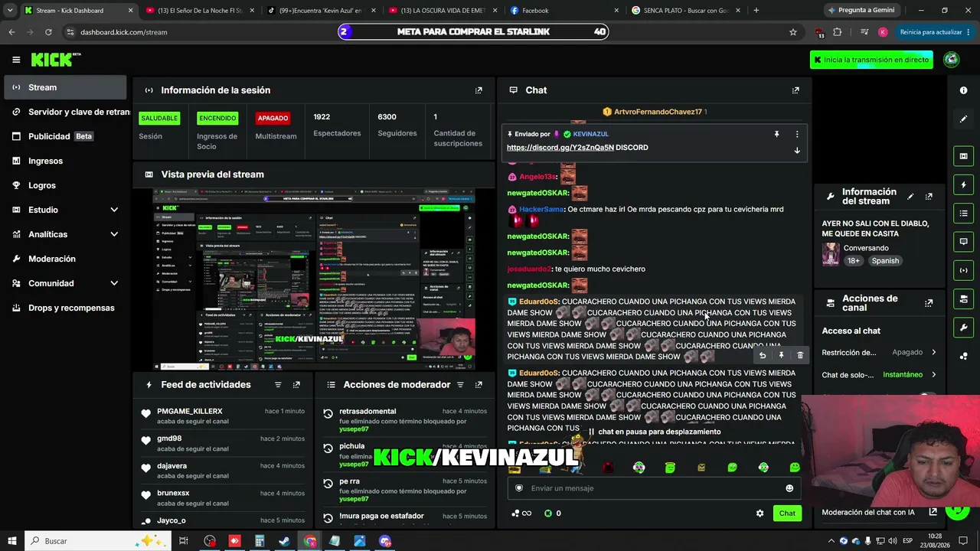980x551 pixels.
Task: Filter the Acciones de moderador list
Action: coord(460,385)
